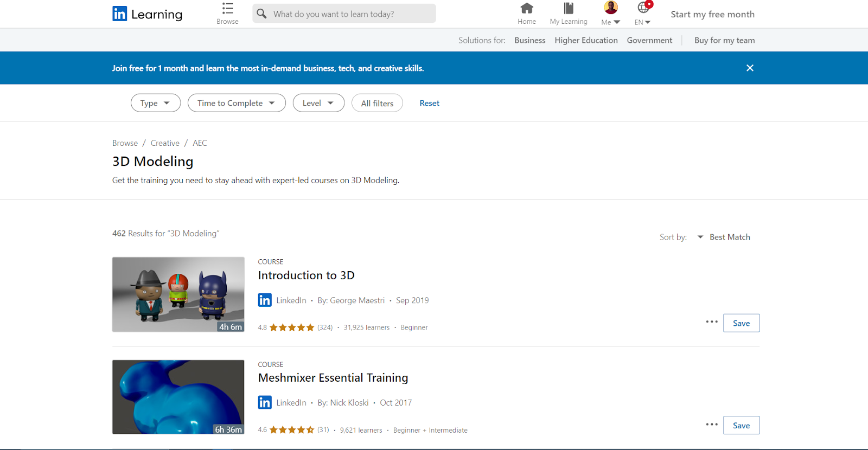Click the 6h 36m duration badge
This screenshot has height=450, width=868.
[228, 429]
